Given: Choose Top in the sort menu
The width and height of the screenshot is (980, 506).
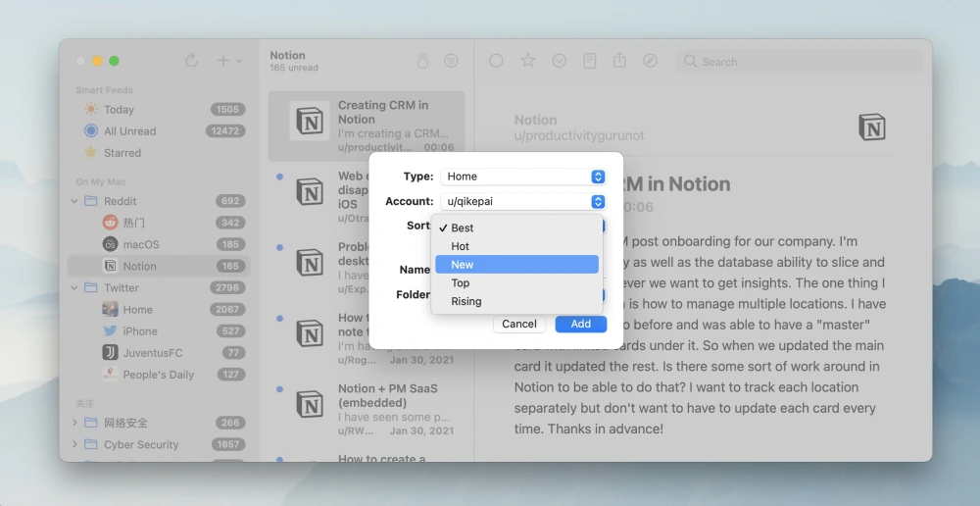Looking at the screenshot, I should 516,282.
